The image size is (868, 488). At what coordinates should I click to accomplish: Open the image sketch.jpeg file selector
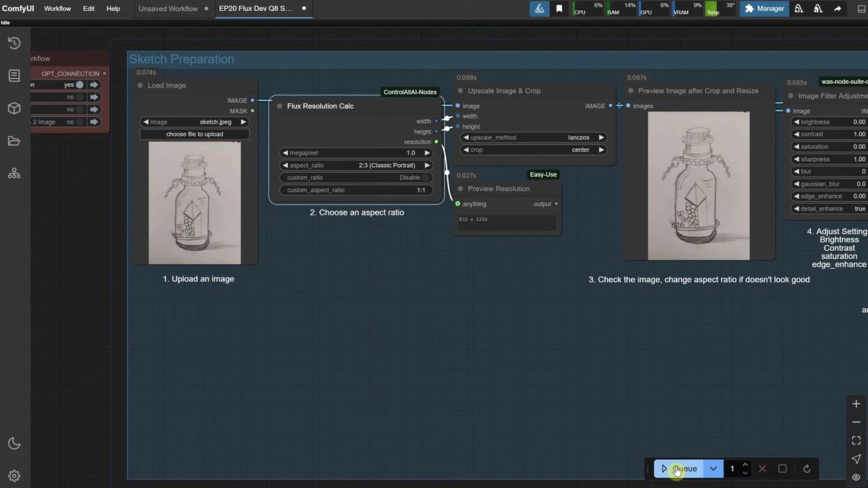click(x=195, y=122)
